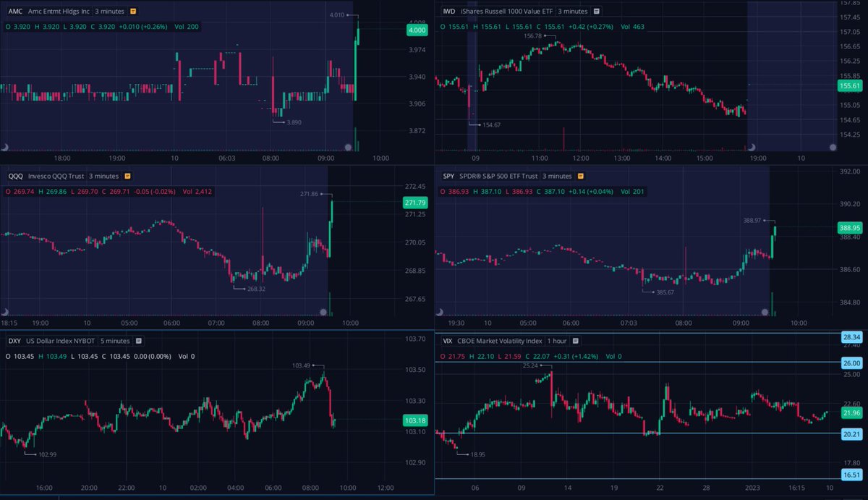Click the VIX current price label 21.96
The height and width of the screenshot is (500, 868).
tap(851, 412)
